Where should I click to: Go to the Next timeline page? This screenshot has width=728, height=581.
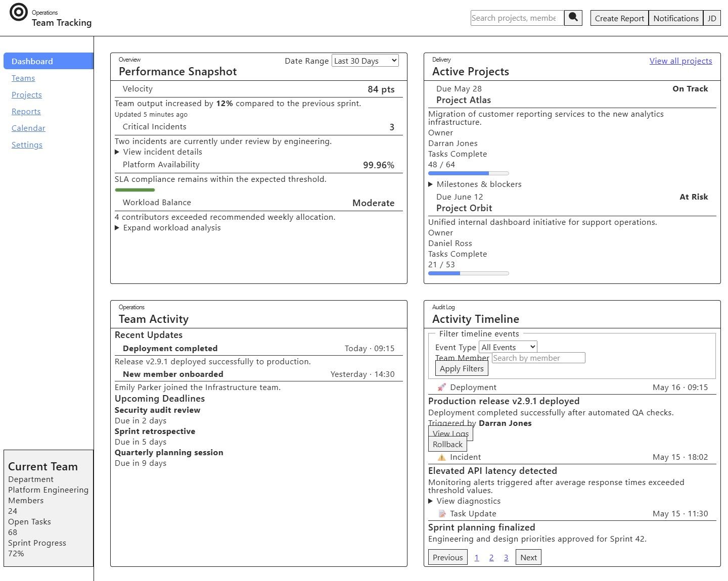click(528, 557)
